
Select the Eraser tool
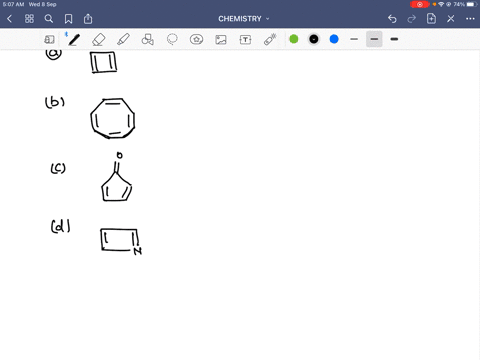pos(99,40)
